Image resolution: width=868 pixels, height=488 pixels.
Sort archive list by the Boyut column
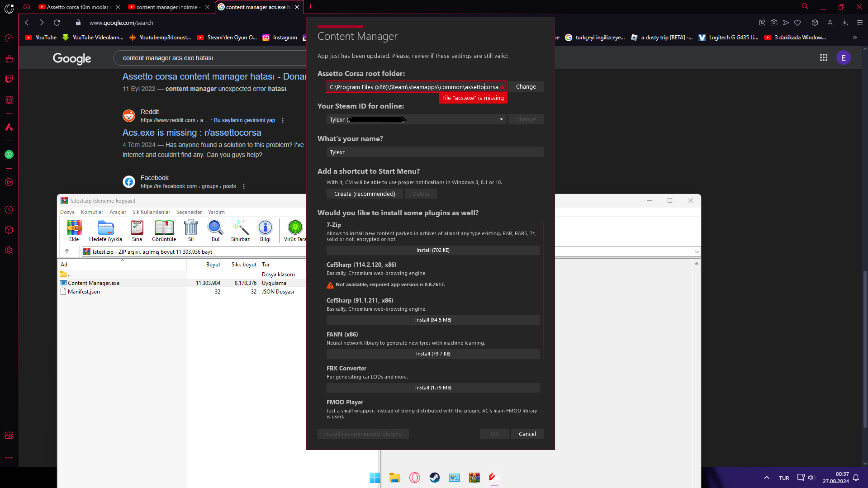(x=213, y=265)
